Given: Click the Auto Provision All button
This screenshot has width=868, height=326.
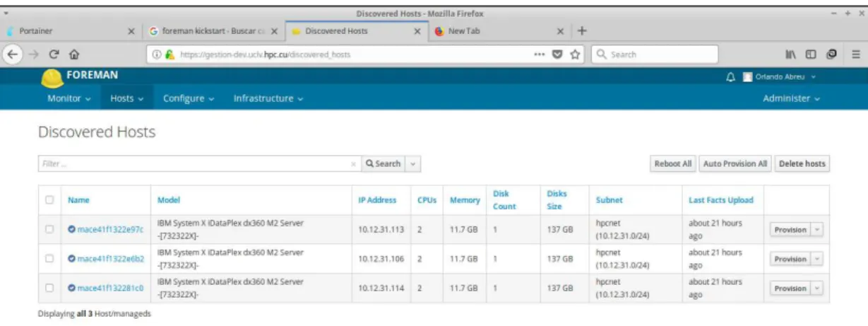Looking at the screenshot, I should (735, 163).
